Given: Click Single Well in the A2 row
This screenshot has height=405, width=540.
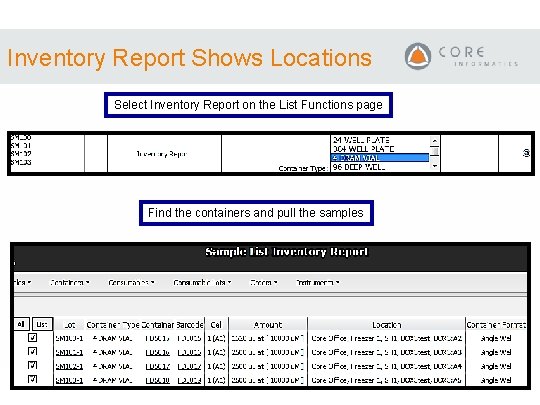Looking at the screenshot, I should 496,339.
